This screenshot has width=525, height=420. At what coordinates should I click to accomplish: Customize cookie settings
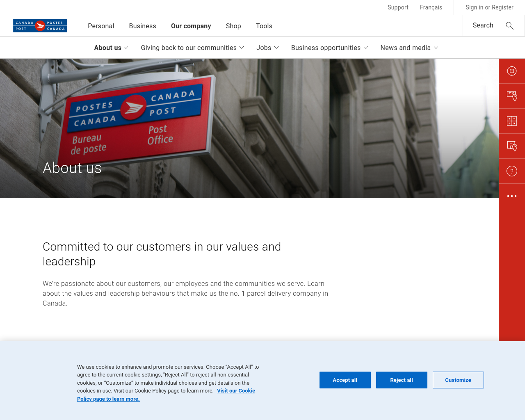pos(458,380)
